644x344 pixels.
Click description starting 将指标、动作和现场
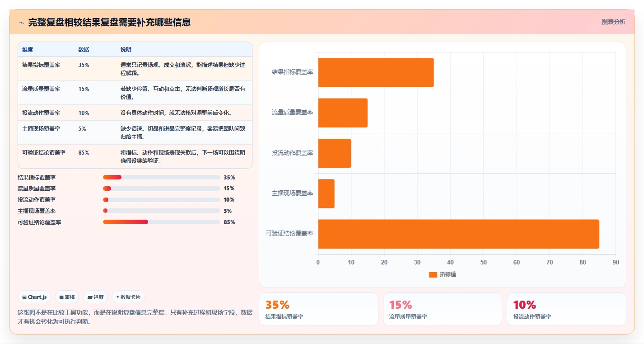tap(183, 156)
